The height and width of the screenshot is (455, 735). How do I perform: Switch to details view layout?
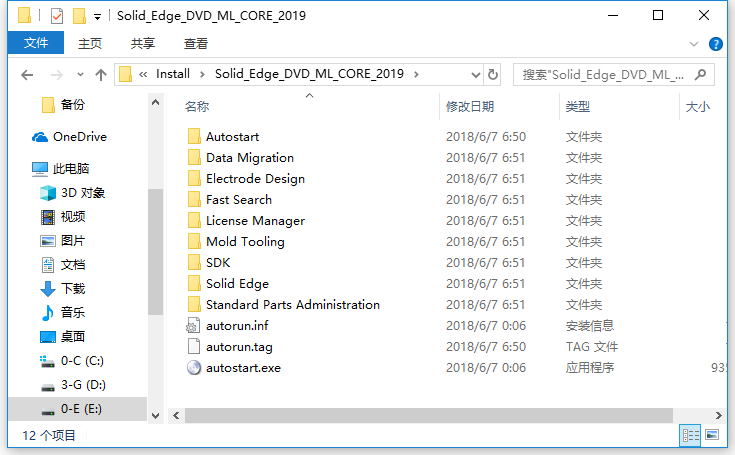(690, 435)
